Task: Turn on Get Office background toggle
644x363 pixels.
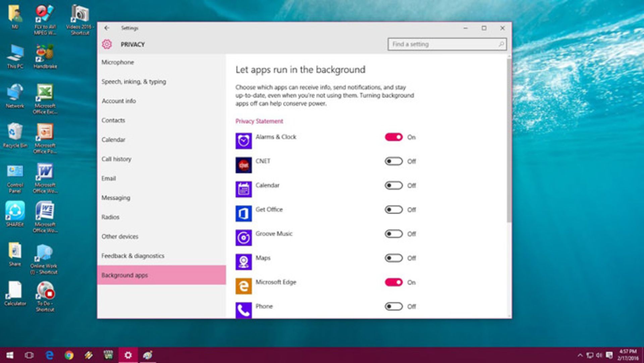Action: 393,210
